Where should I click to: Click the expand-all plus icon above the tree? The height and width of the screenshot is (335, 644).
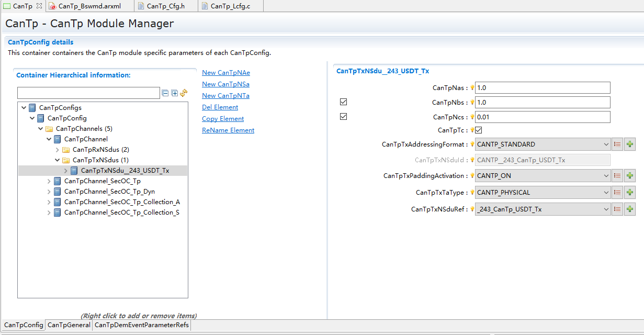click(174, 93)
